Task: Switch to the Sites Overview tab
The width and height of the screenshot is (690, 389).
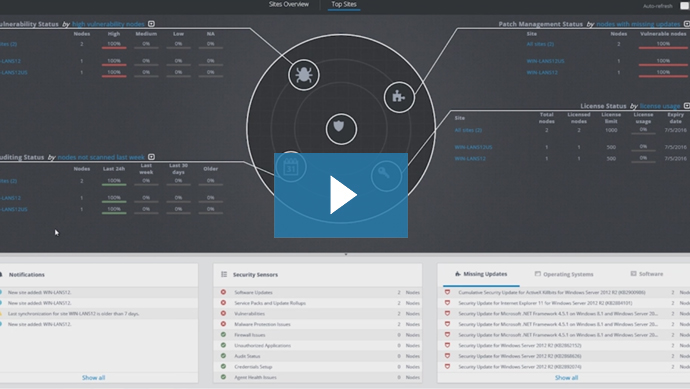Action: 289,4
